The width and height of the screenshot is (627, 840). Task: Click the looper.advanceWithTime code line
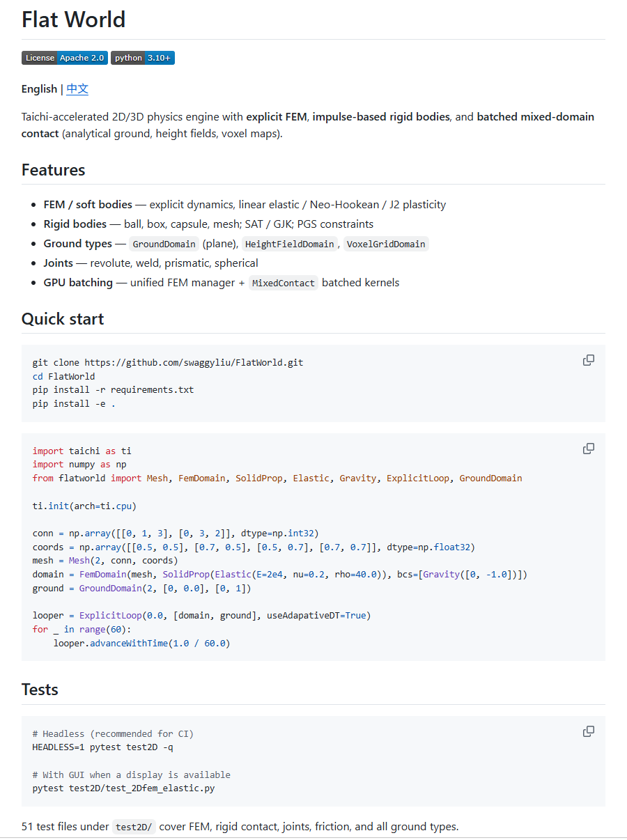point(142,643)
